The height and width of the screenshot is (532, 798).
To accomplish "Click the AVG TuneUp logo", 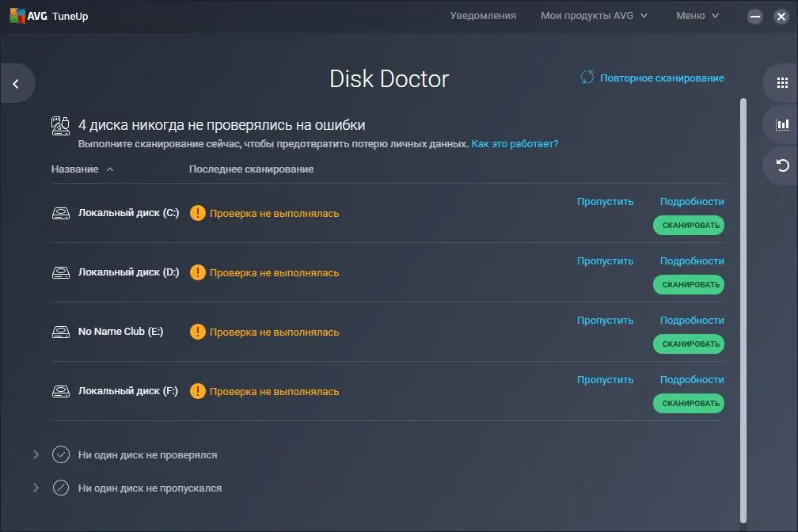I will click(49, 16).
